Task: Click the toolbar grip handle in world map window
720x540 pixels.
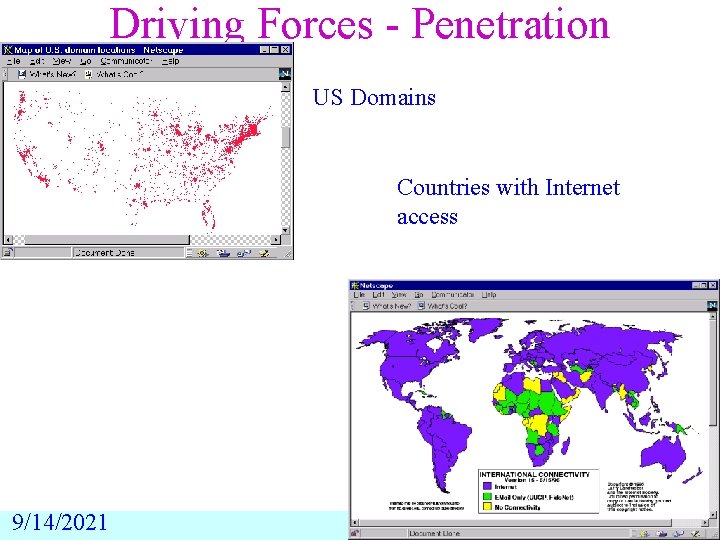Action: click(x=353, y=306)
